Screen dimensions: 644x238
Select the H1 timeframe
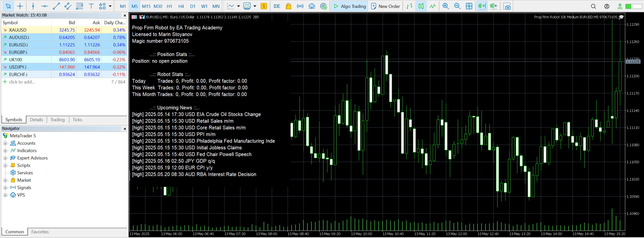169,6
